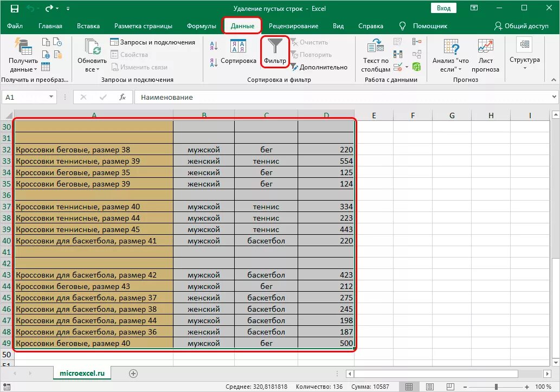The width and height of the screenshot is (560, 392).
Task: Click Дополнительно advanced filter button
Action: [x=319, y=67]
